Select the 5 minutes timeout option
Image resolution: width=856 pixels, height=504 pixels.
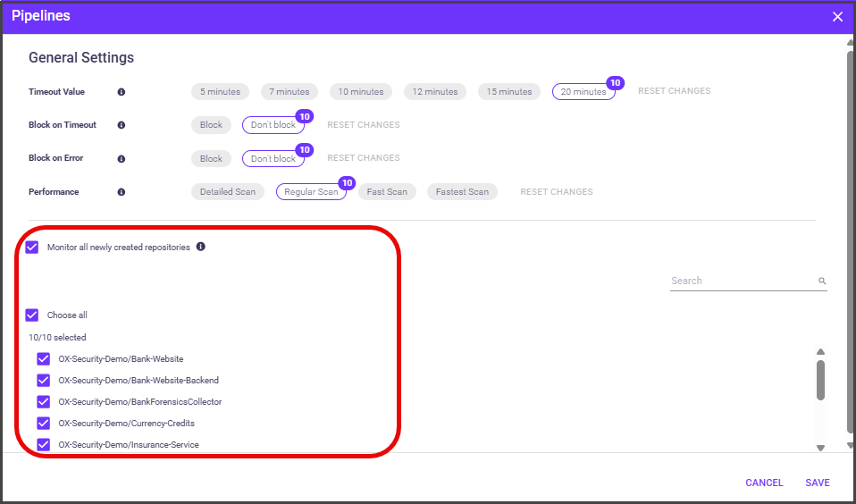(220, 92)
